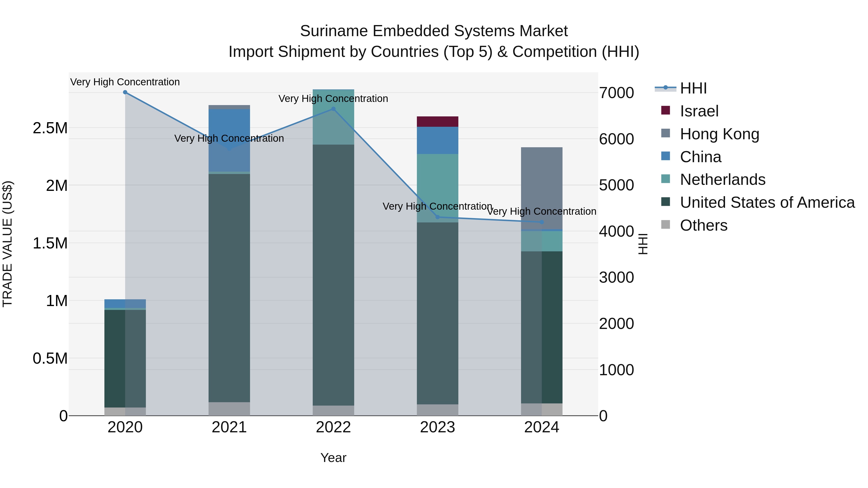The height and width of the screenshot is (488, 868).
Task: Click the 2021 x-axis label
Action: 229,427
